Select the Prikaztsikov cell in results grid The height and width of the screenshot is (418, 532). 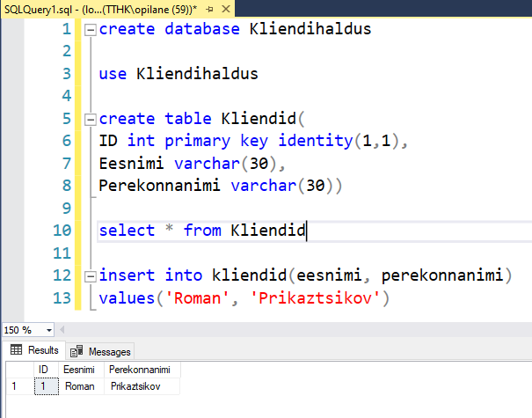coord(135,386)
